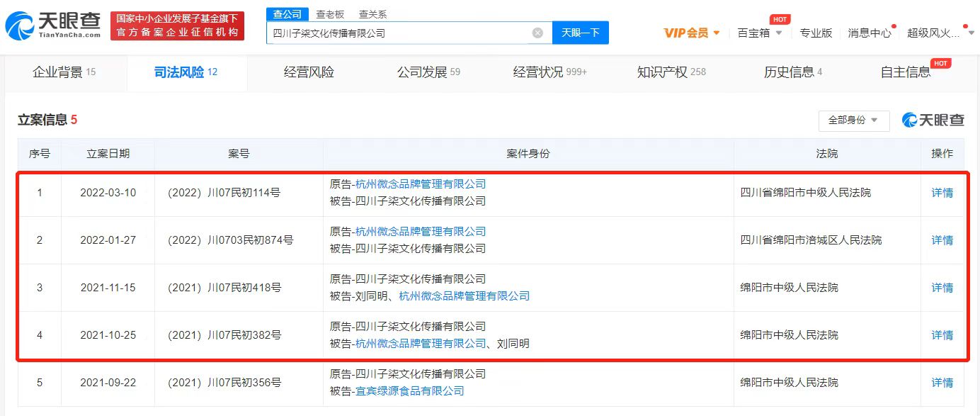Viewport: 980px width, 416px height.
Task: Open the TianYanCha home logo
Action: [x=52, y=26]
